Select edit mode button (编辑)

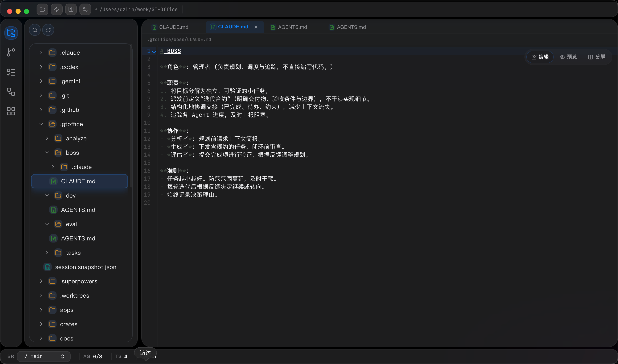(x=540, y=57)
